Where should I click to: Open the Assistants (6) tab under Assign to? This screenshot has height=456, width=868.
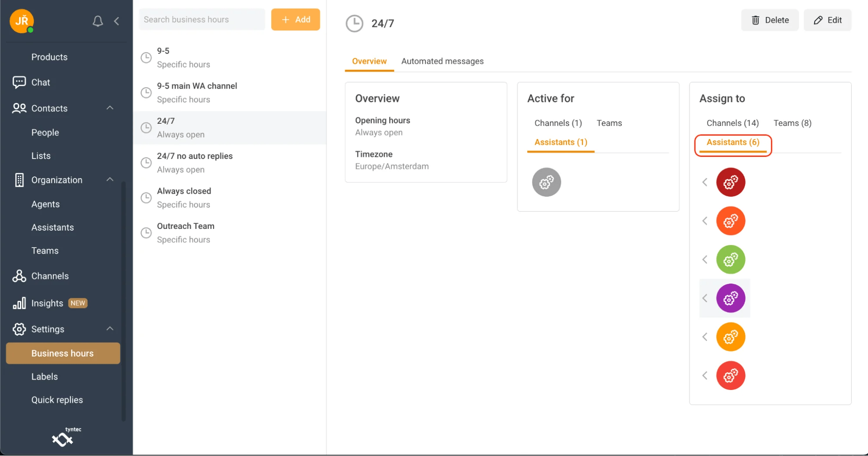pyautogui.click(x=733, y=142)
